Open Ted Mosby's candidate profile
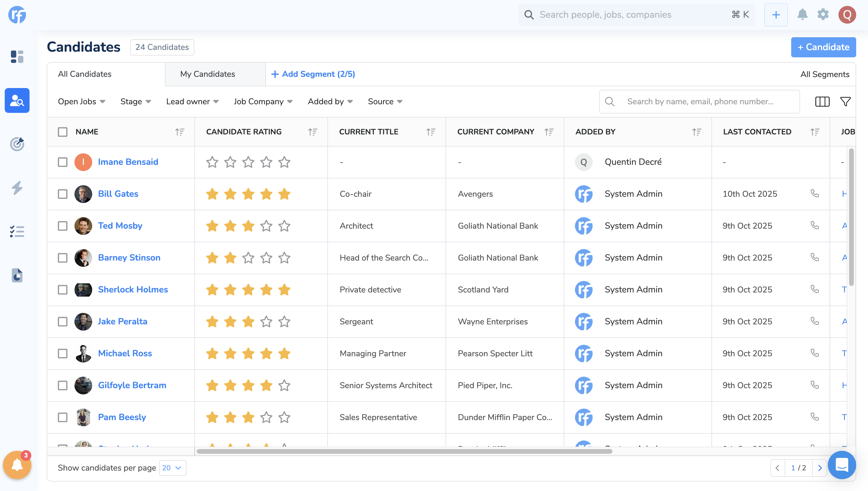 (x=120, y=226)
